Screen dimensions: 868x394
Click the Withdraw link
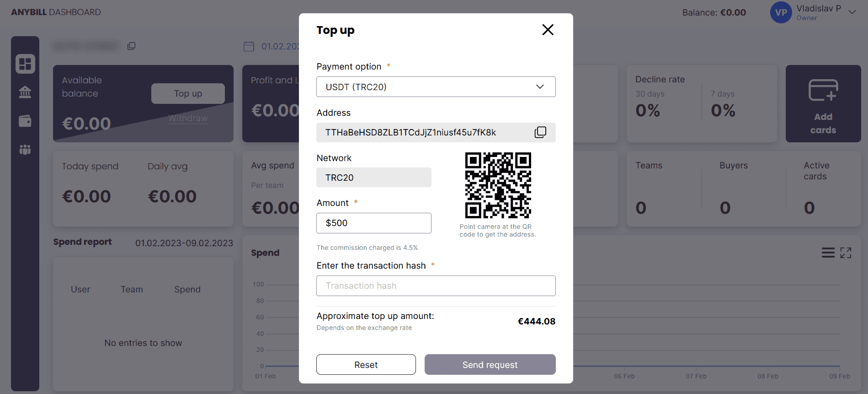[x=188, y=119]
